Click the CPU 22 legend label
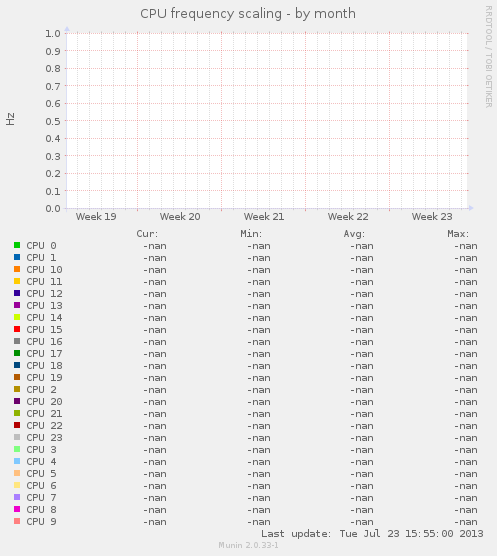Image resolution: width=497 pixels, height=556 pixels. pos(45,426)
